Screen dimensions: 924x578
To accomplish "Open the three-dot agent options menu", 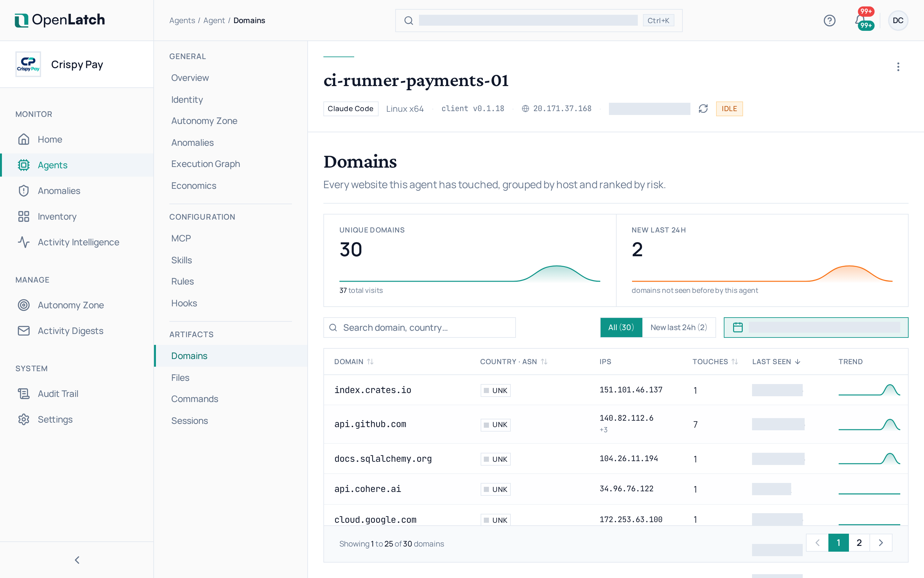I will (x=898, y=67).
